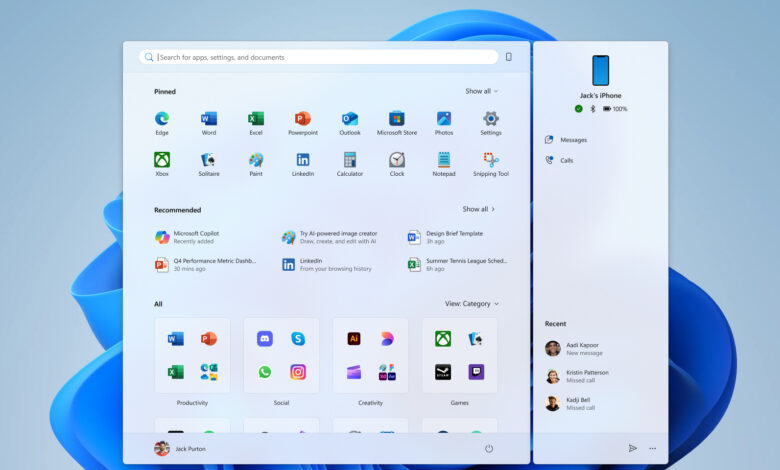Image resolution: width=780 pixels, height=470 pixels.
Task: Open the Settings gear app
Action: click(x=491, y=122)
